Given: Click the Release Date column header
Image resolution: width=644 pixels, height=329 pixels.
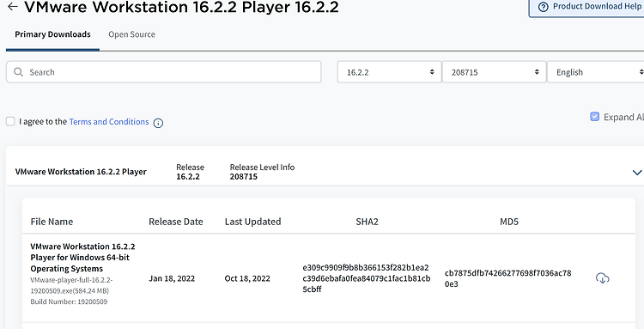Looking at the screenshot, I should pos(176,222).
